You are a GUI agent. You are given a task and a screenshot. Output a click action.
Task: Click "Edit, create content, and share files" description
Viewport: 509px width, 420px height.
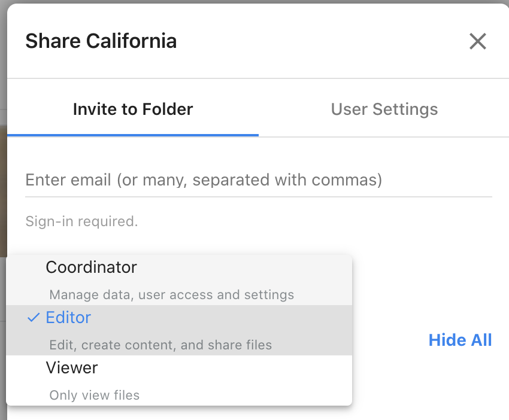pos(160,345)
